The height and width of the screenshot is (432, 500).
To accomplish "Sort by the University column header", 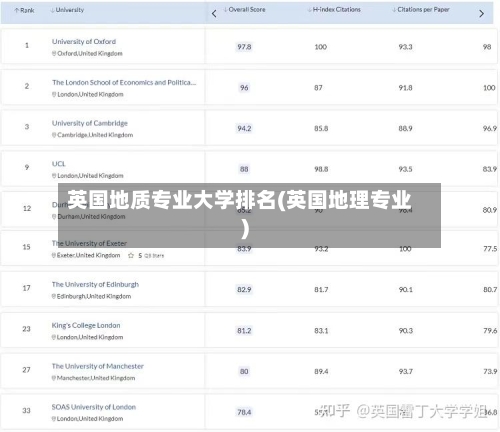I will 67,10.
